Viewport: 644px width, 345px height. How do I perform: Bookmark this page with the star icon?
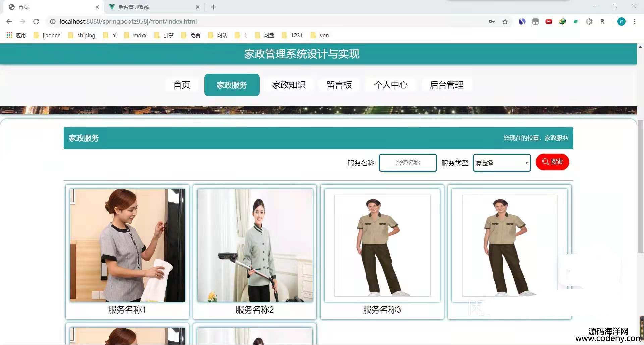point(505,22)
